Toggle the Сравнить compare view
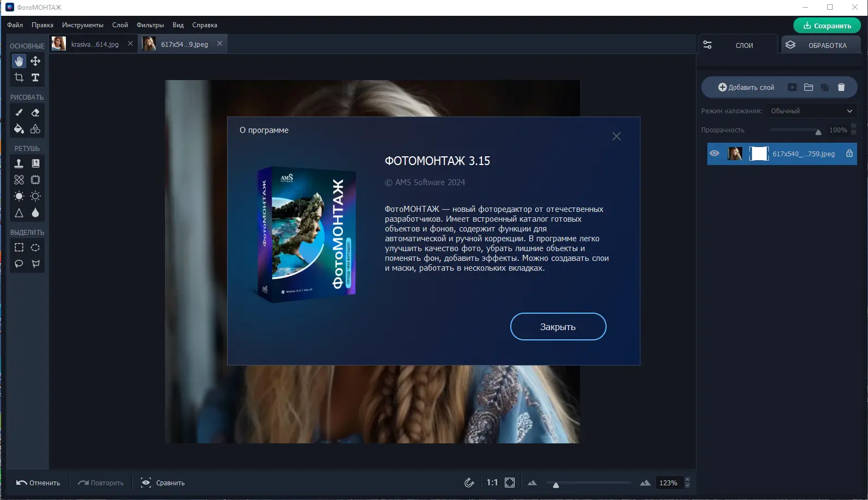This screenshot has height=500, width=868. tap(163, 483)
